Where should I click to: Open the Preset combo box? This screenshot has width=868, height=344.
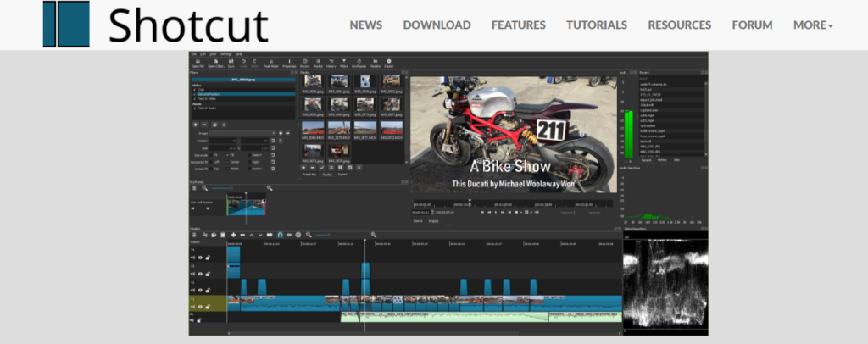[242, 133]
